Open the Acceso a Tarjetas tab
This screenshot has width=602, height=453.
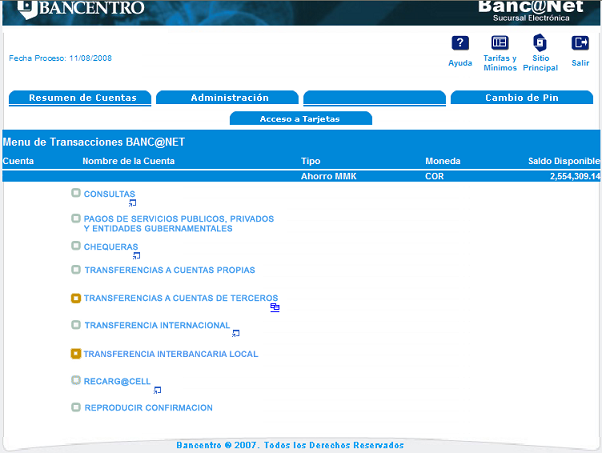[301, 119]
